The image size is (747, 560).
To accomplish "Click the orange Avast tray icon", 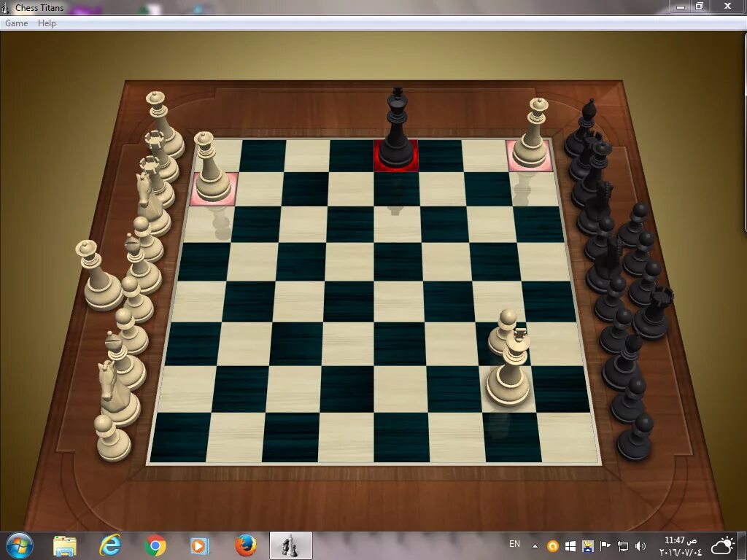I will [553, 546].
